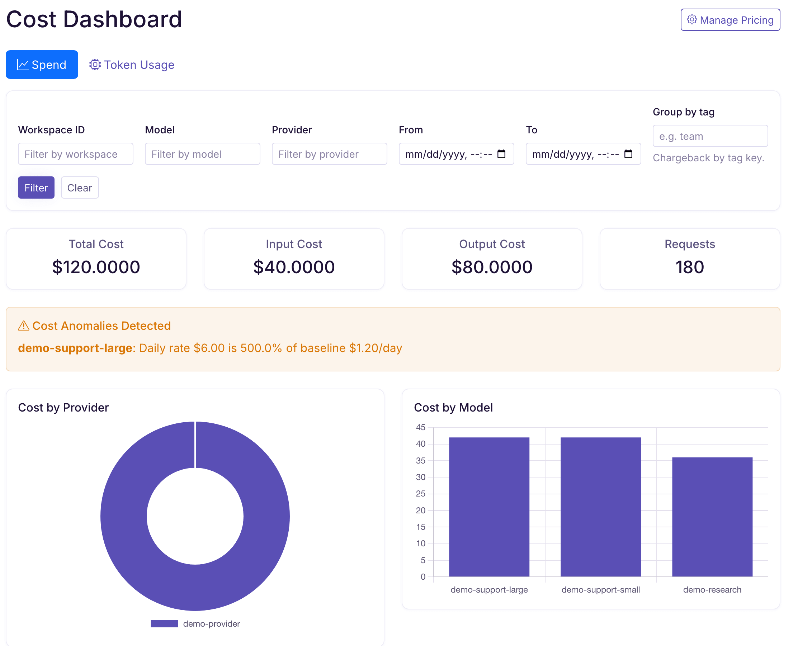Focus the Workspace ID filter field
This screenshot has width=812, height=646.
coord(76,153)
